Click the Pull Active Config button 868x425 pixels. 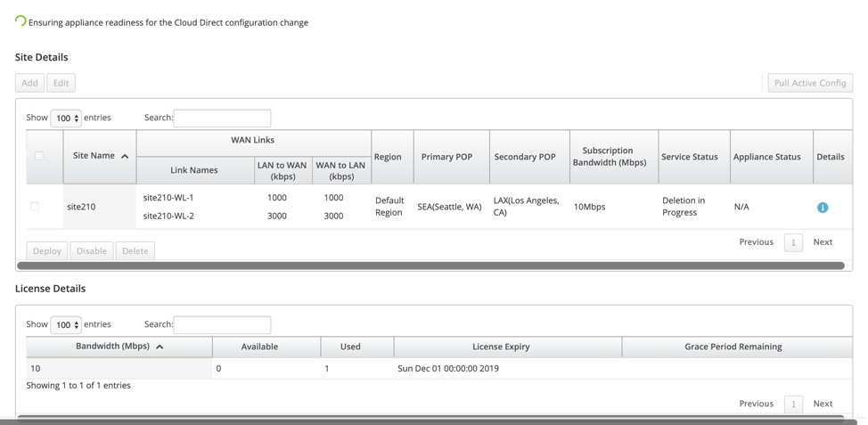[x=810, y=83]
